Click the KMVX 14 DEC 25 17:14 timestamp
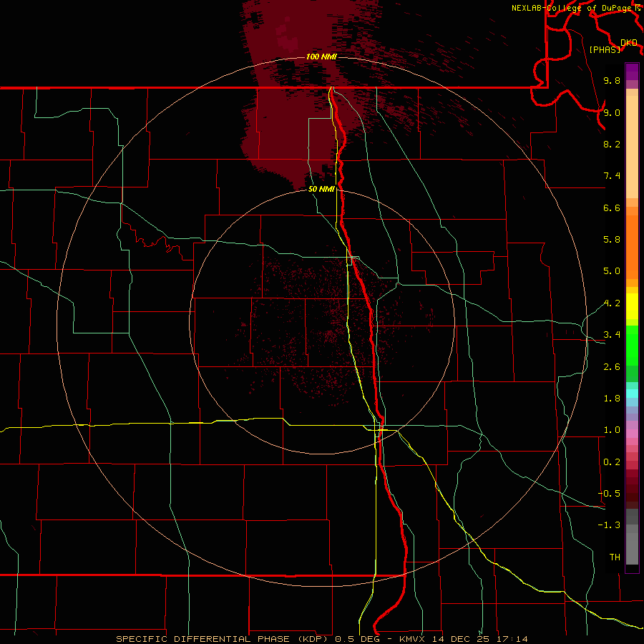The width and height of the screenshot is (644, 644). pyautogui.click(x=463, y=639)
